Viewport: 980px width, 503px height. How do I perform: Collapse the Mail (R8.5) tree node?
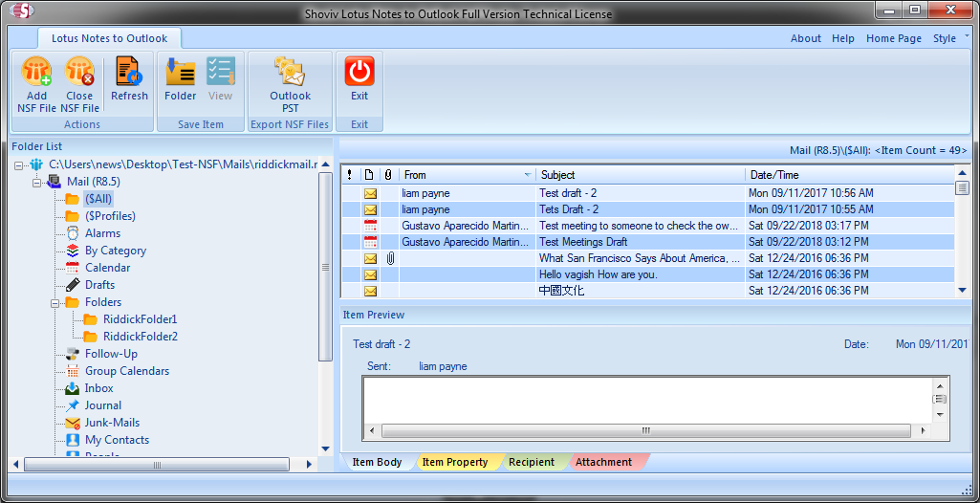coord(37,182)
